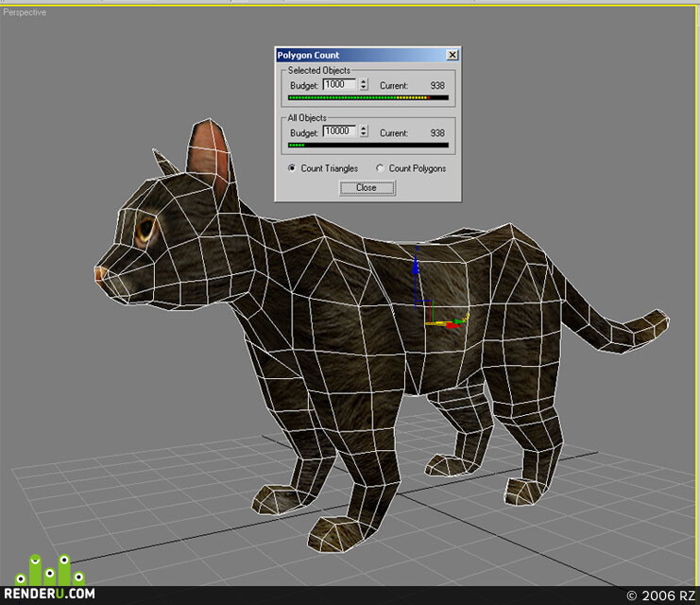Viewport: 700px width, 605px height.
Task: Dismiss Polygon Count dialog with X
Action: 452,55
